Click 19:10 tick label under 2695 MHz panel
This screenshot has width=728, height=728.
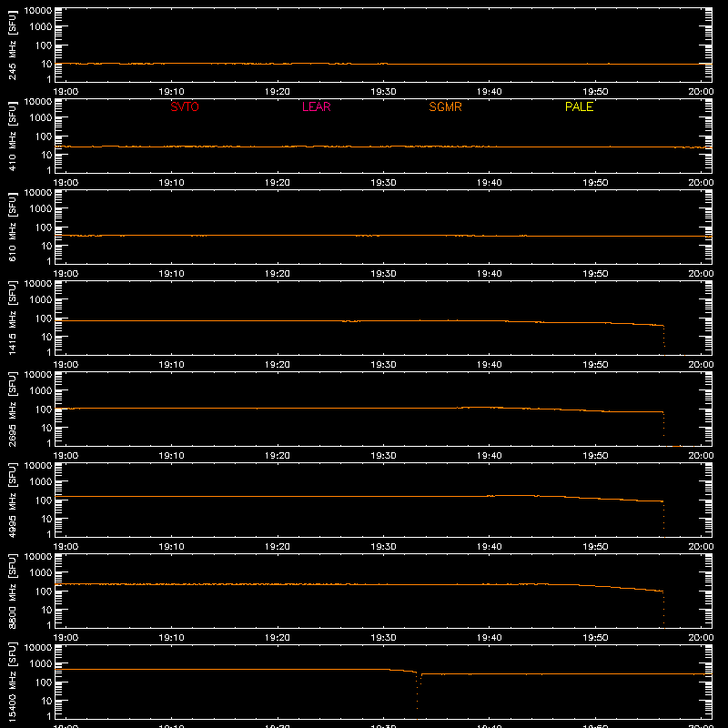click(172, 456)
